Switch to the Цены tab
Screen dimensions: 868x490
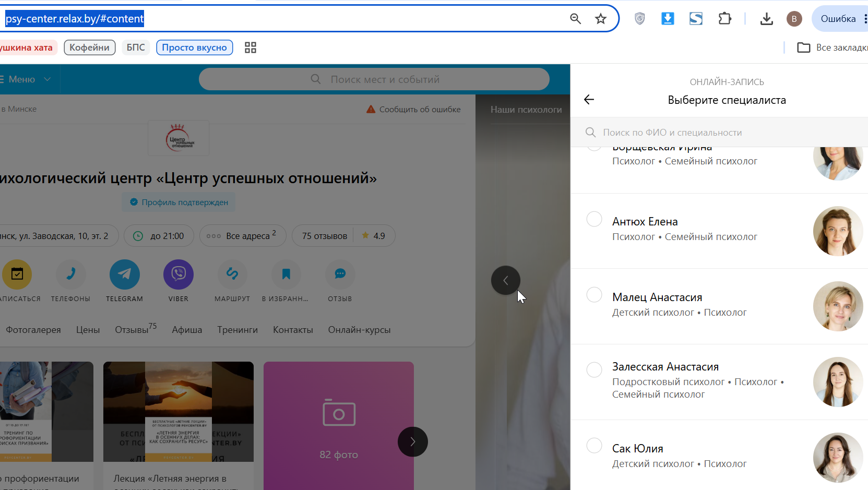[88, 330]
